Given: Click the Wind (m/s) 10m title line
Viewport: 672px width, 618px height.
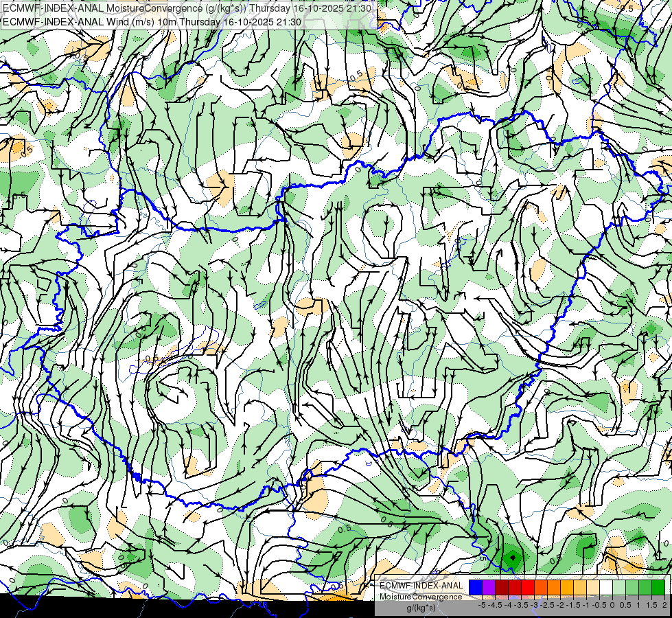Looking at the screenshot, I should click(152, 22).
